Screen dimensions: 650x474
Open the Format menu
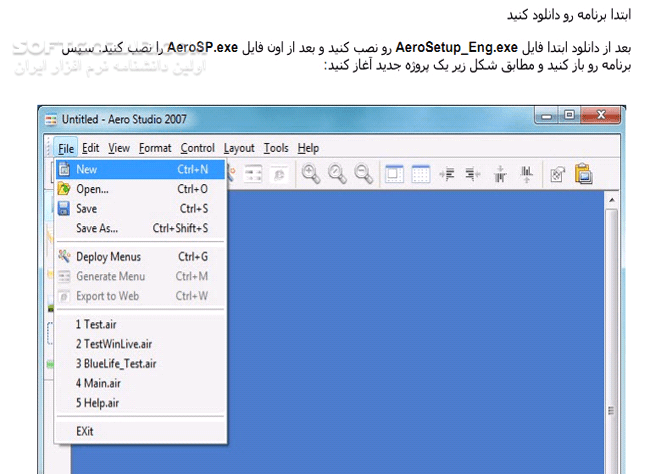click(155, 148)
